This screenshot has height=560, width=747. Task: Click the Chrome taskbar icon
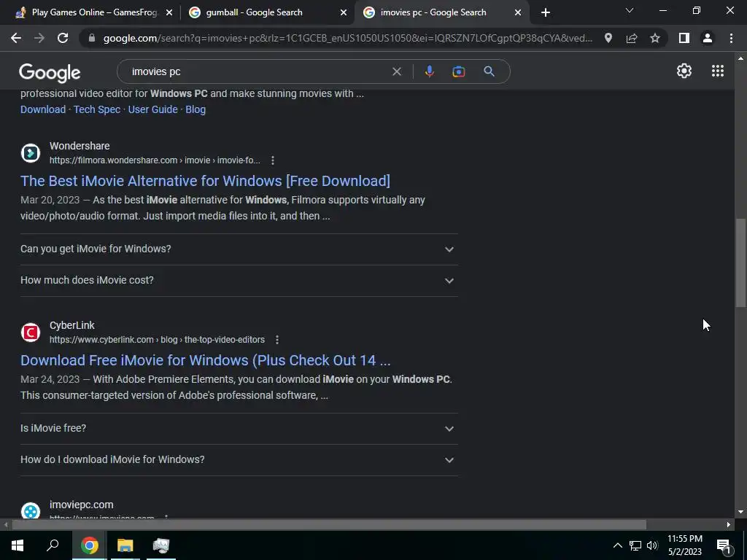coord(89,545)
